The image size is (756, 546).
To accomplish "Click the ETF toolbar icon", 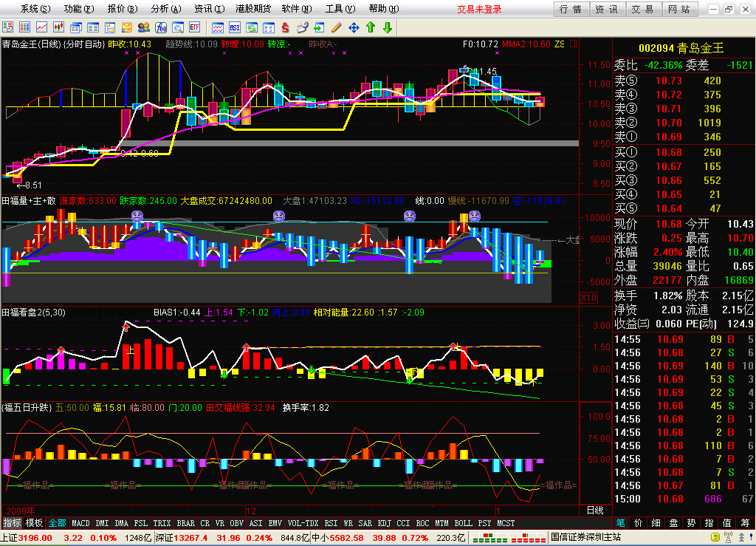I will (195, 27).
